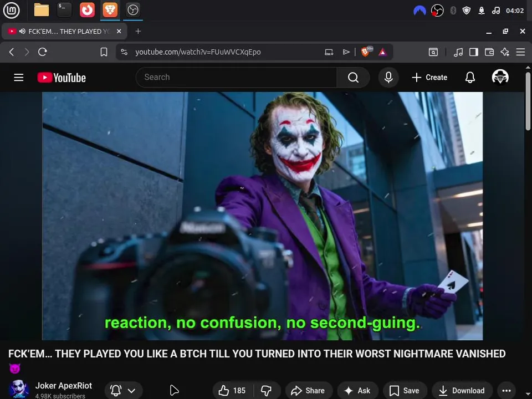Open Brave media playlist music icon
532x399 pixels.
tap(458, 52)
